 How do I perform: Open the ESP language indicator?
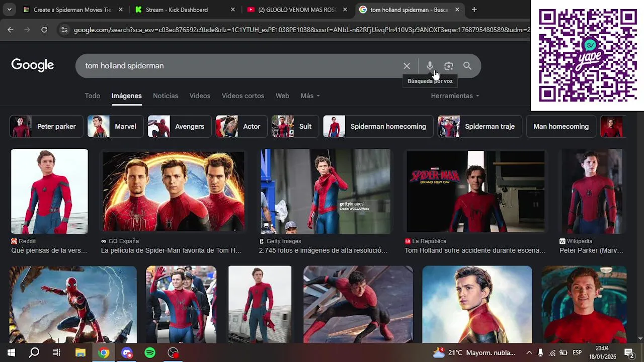coord(577,353)
